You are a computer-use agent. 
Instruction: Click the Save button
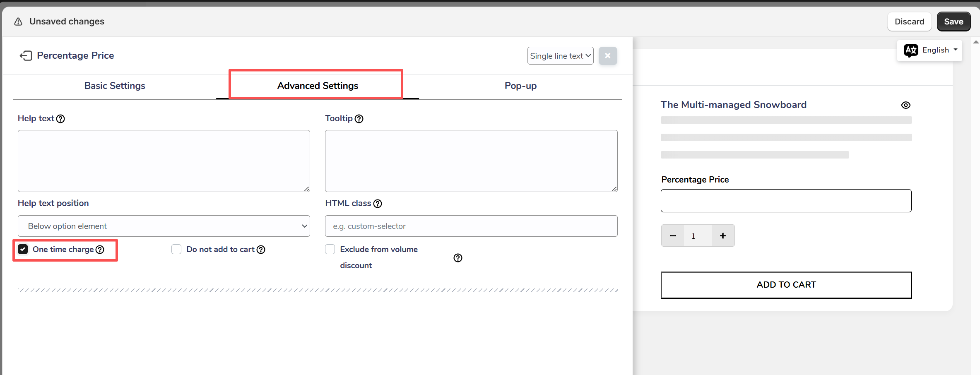click(x=953, y=22)
